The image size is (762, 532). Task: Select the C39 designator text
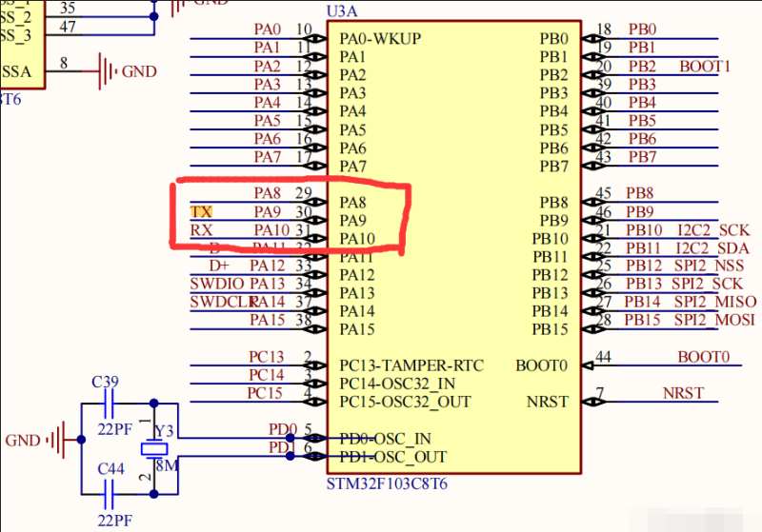[x=106, y=382]
